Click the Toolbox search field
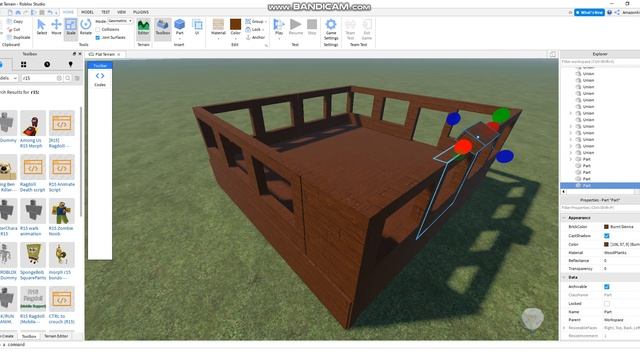640x360 pixels. (39, 78)
